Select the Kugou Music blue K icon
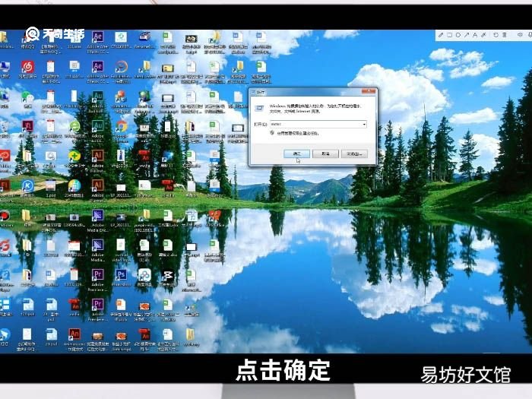 (27, 186)
